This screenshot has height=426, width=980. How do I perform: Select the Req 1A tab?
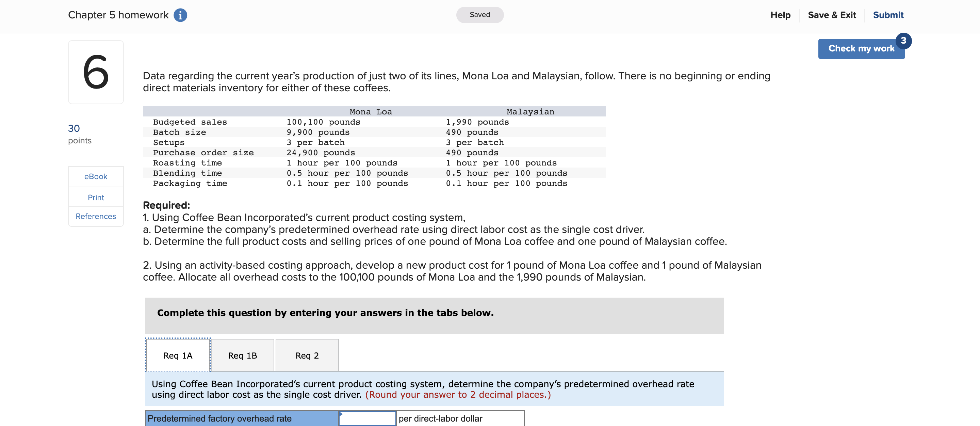178,355
